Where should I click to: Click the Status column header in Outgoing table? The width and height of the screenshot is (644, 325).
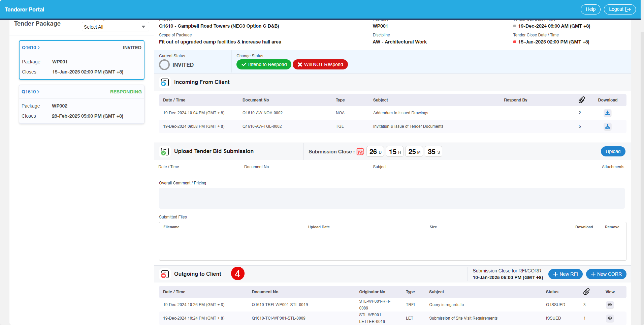[x=552, y=292]
